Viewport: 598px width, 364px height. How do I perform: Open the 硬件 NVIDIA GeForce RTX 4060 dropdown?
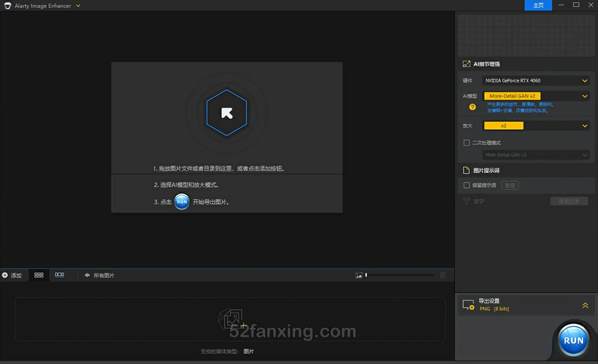(x=536, y=80)
